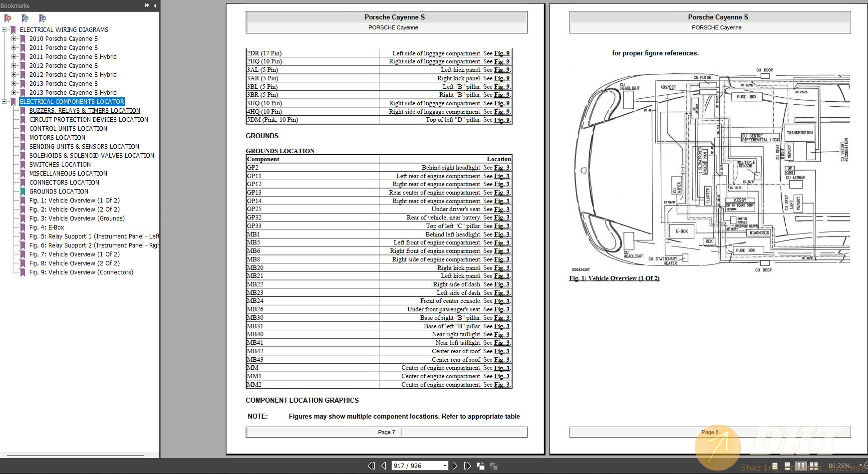Click the delete bookmark icon
The height and width of the screenshot is (474, 868).
(7, 18)
